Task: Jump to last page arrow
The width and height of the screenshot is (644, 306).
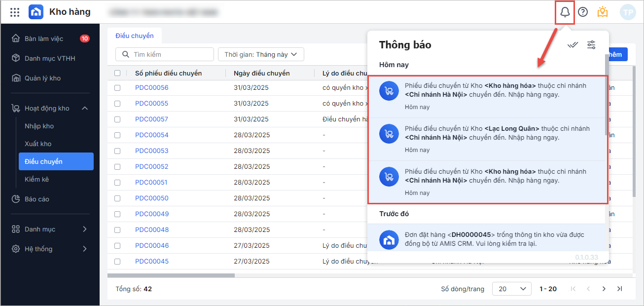Action: pyautogui.click(x=620, y=289)
